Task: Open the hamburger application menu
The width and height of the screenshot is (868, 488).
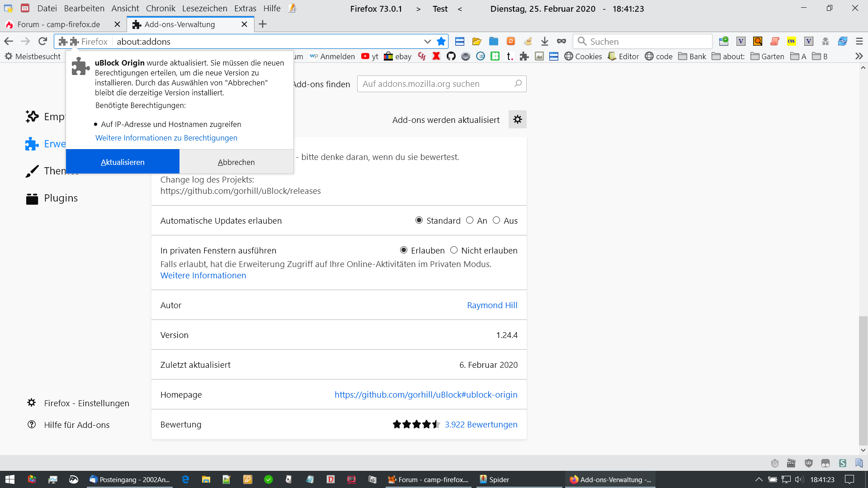Action: coord(859,42)
